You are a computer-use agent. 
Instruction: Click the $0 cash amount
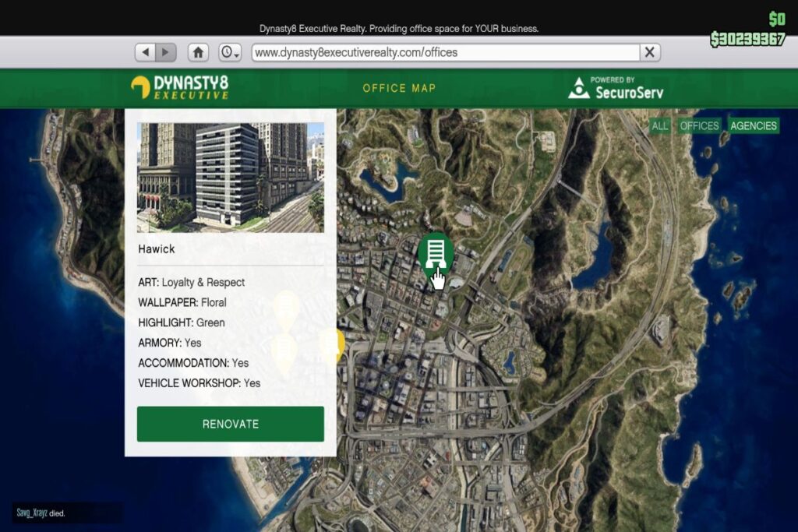point(777,19)
